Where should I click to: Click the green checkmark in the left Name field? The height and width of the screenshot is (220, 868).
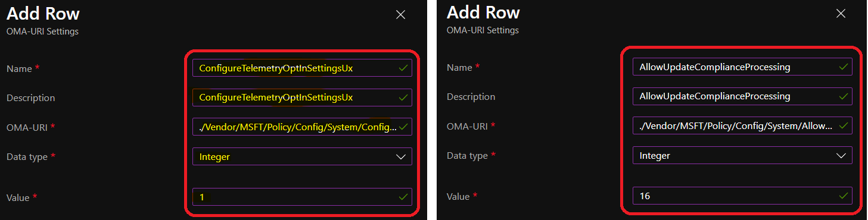click(x=403, y=68)
